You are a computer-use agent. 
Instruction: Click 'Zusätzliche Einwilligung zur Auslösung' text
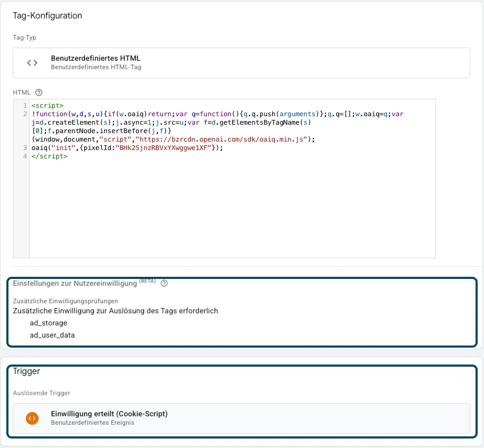coord(115,311)
